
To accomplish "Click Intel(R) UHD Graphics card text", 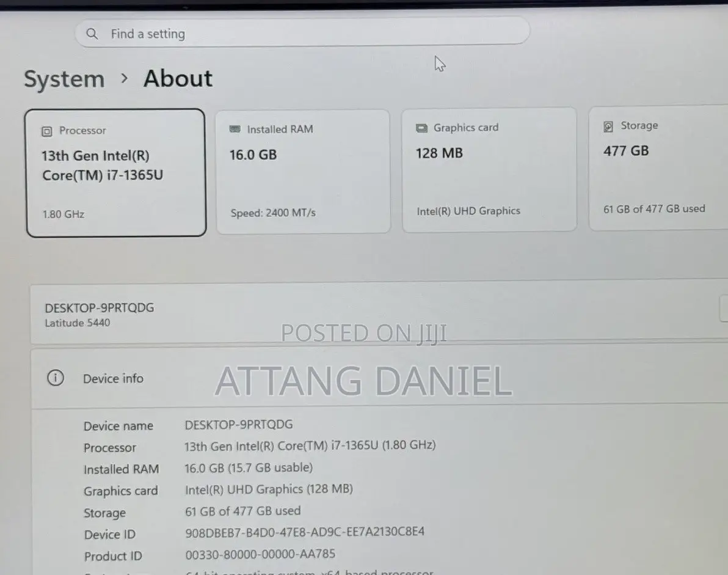I will pos(468,211).
